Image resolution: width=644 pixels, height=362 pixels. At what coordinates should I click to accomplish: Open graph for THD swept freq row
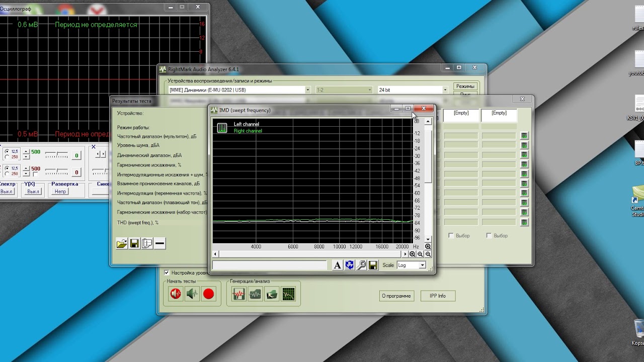524,222
